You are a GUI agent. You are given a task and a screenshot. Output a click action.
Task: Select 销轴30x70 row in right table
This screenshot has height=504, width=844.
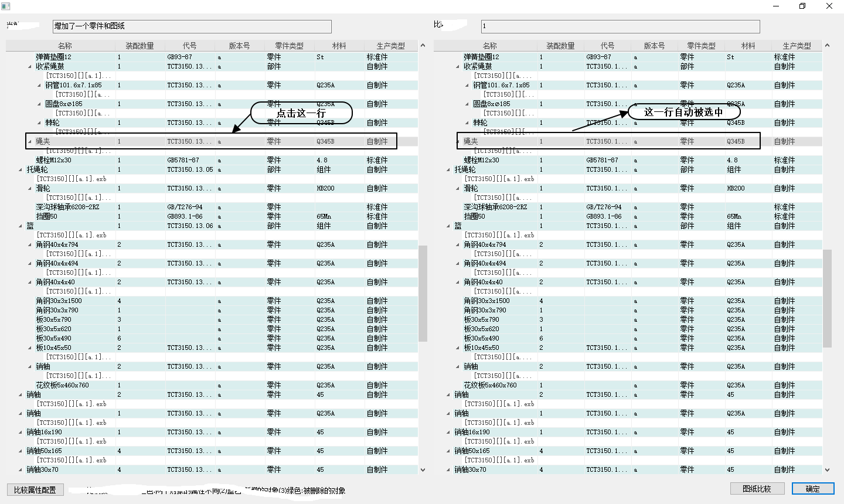(628, 469)
